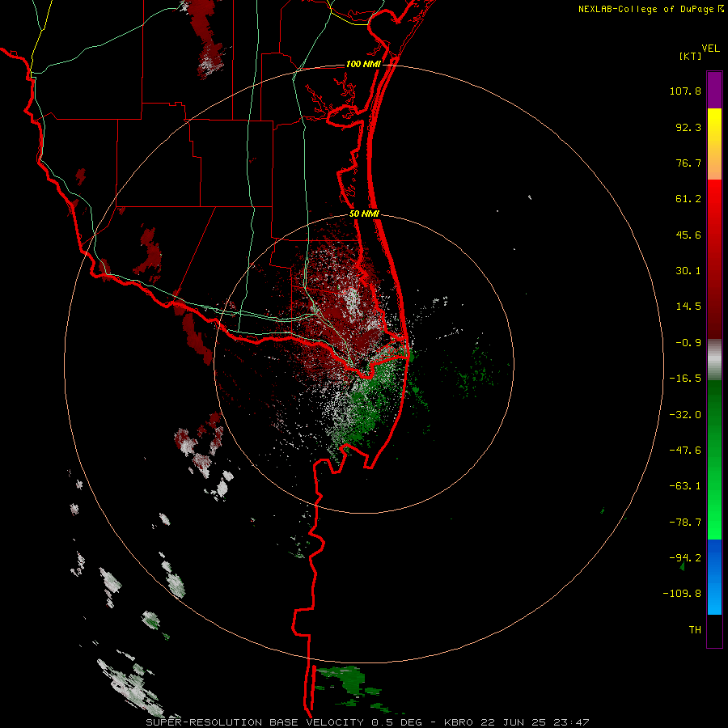Click the -0.9 velocity scale value
The height and width of the screenshot is (728, 728).
(x=688, y=343)
